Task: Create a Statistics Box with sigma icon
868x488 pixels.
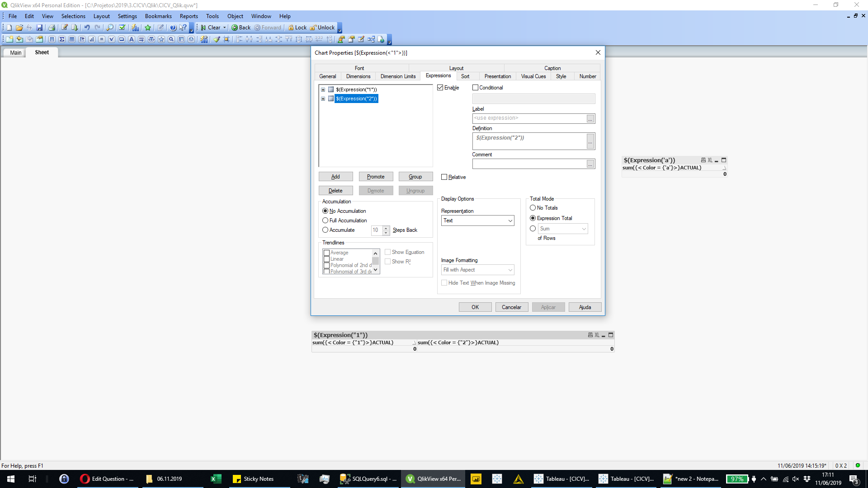Action: [x=62, y=39]
